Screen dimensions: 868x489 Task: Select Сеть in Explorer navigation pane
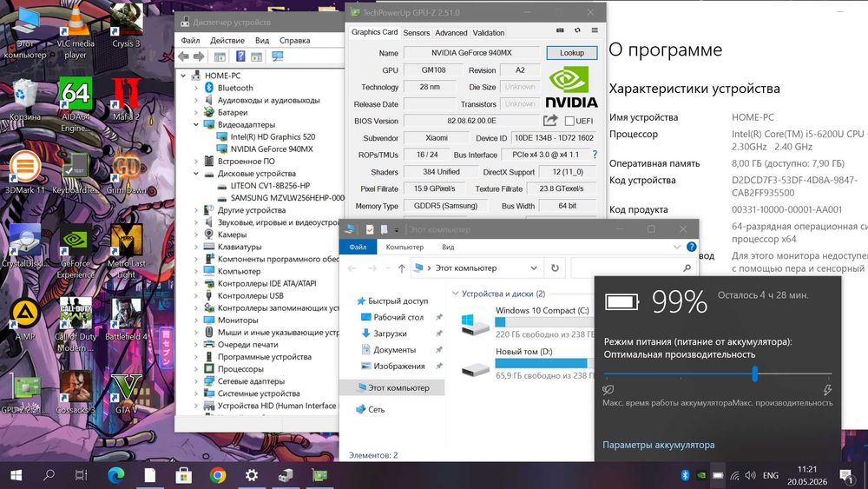coord(376,409)
